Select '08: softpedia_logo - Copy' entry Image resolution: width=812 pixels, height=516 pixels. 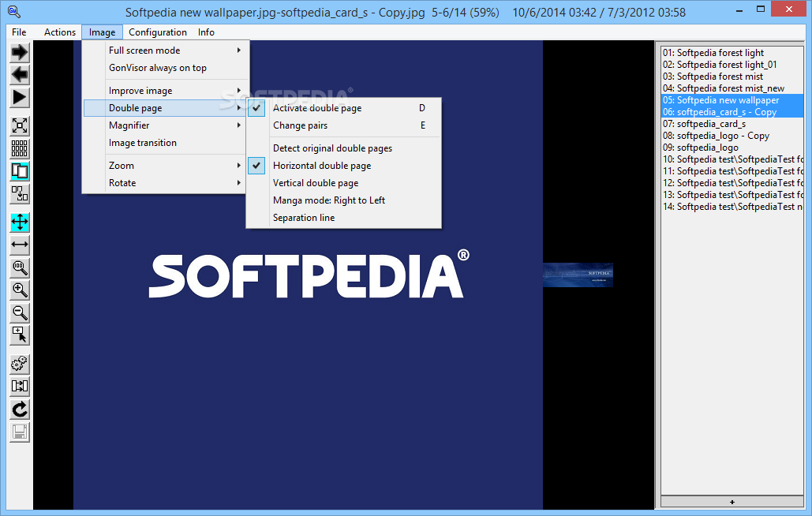[x=732, y=136]
